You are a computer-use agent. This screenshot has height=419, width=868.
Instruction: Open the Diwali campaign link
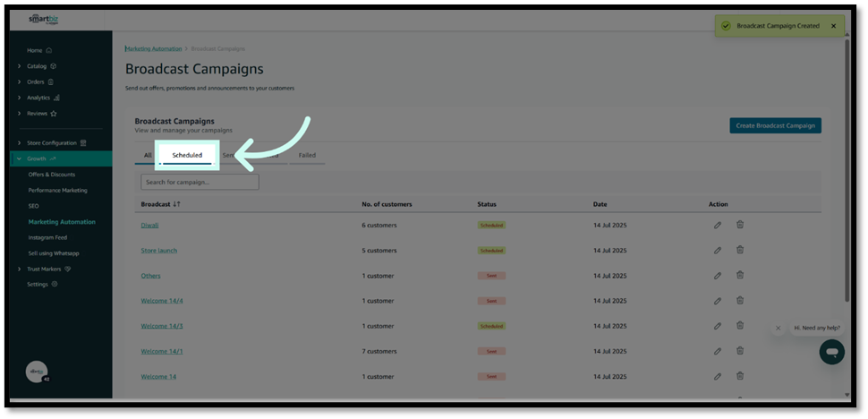pos(149,225)
